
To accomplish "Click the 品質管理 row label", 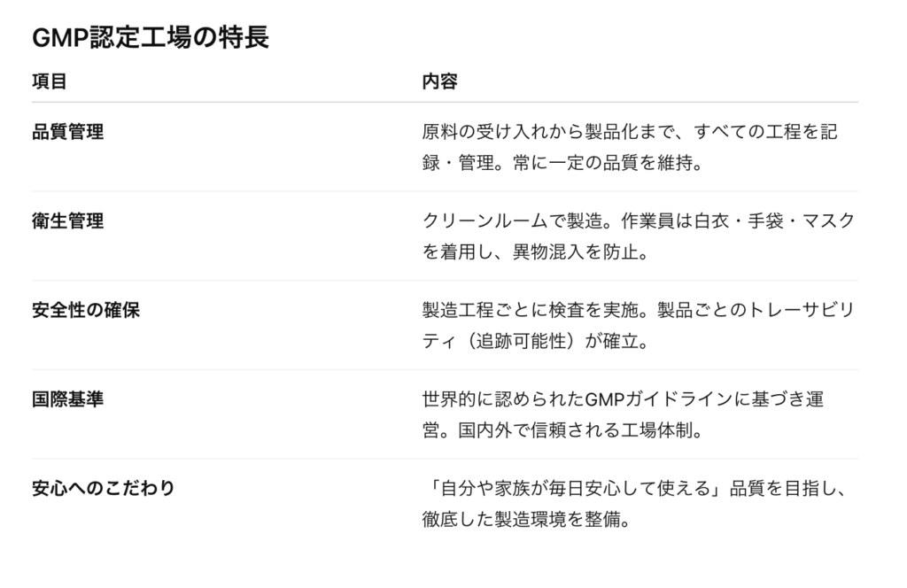I will tap(67, 132).
